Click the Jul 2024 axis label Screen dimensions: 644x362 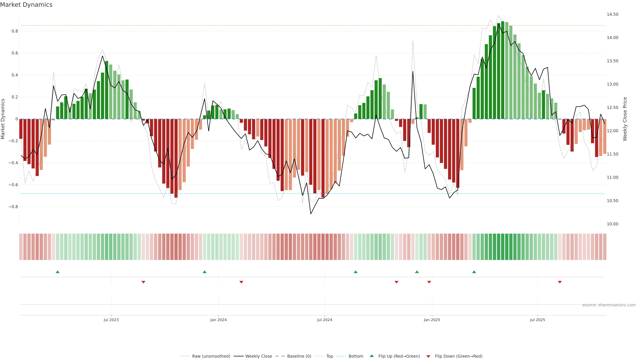pyautogui.click(x=325, y=320)
